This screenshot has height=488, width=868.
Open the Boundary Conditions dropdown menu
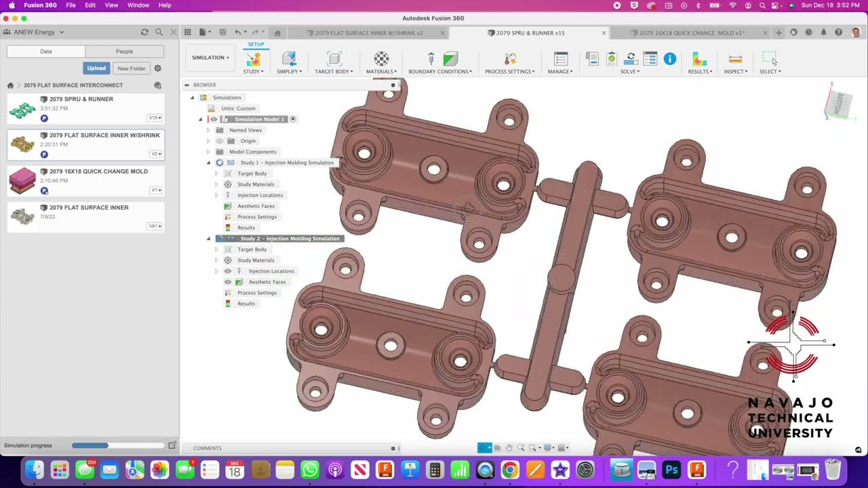pyautogui.click(x=440, y=71)
